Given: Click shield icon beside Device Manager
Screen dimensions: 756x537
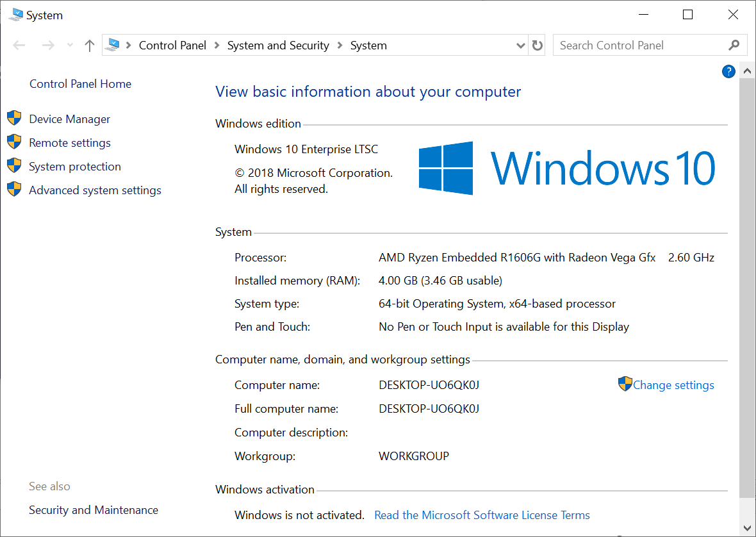Looking at the screenshot, I should pos(15,118).
